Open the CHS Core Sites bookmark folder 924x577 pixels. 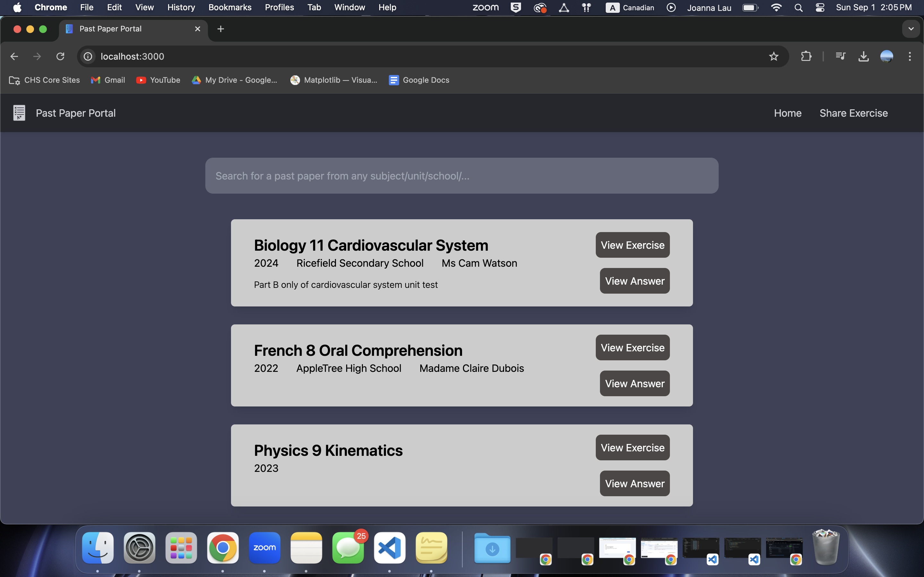[x=44, y=80]
